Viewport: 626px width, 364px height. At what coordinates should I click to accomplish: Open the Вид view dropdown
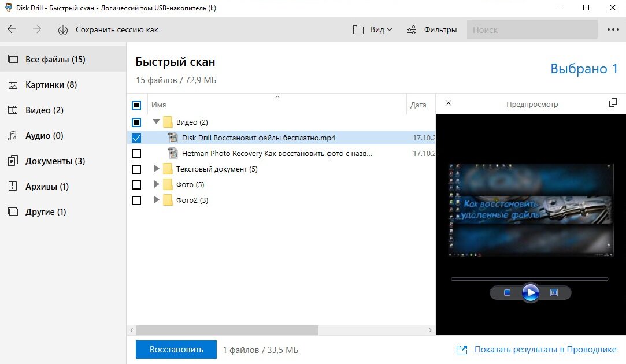click(x=372, y=30)
